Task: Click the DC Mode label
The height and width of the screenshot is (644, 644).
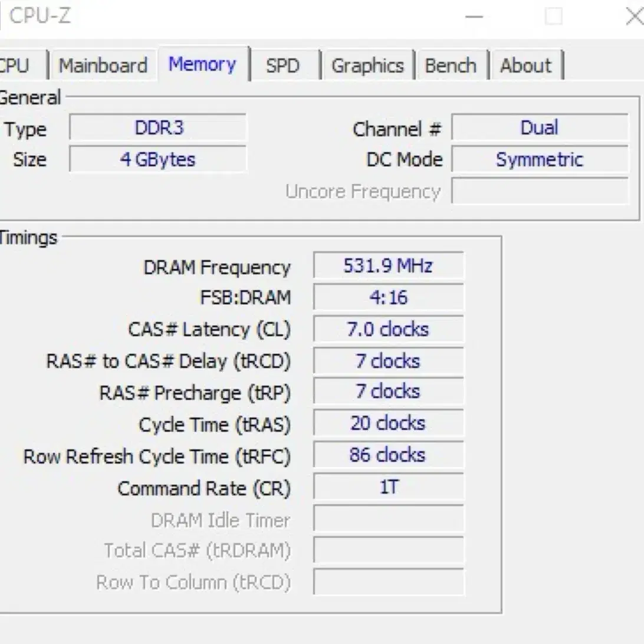Action: pos(405,159)
